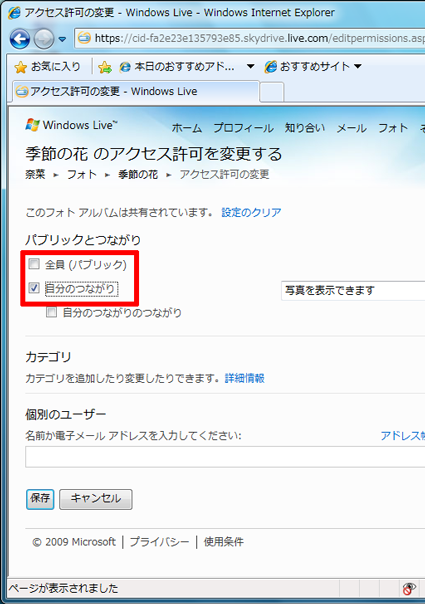Click the 保存 button
The width and height of the screenshot is (425, 604).
pos(40,499)
